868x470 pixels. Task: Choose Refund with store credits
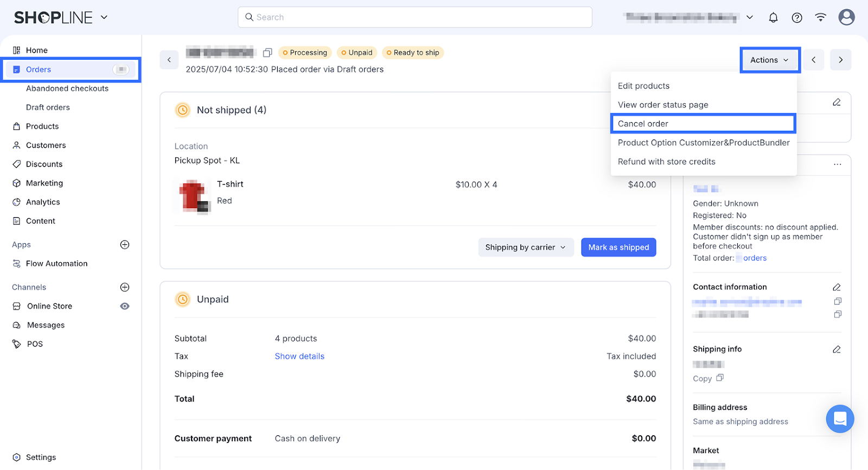click(666, 162)
